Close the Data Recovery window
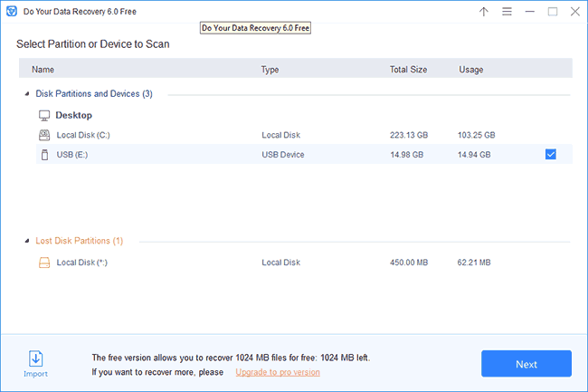Viewport: 588px width, 392px height. pyautogui.click(x=574, y=12)
